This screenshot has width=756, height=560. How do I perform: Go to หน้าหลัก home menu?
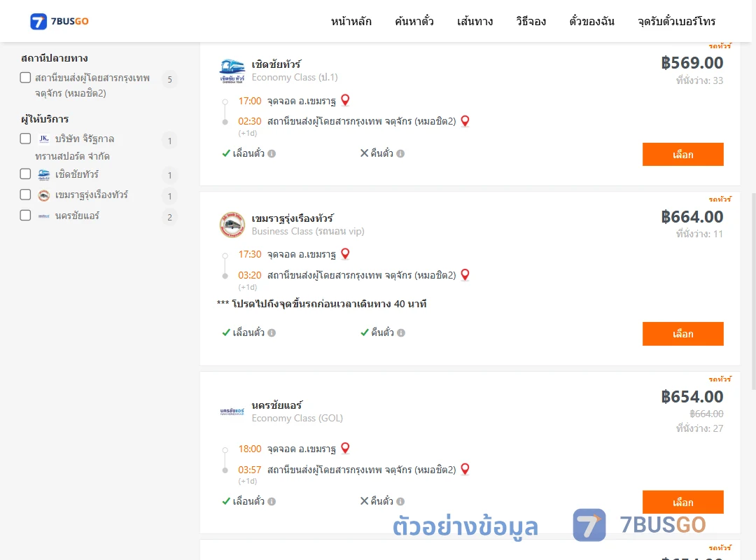(x=351, y=21)
